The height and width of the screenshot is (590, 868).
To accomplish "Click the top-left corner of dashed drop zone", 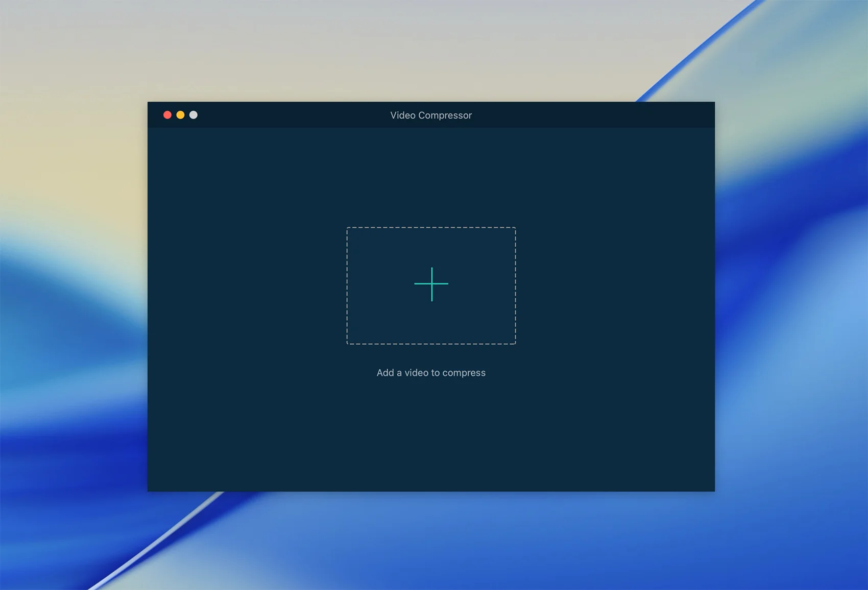I will click(348, 228).
